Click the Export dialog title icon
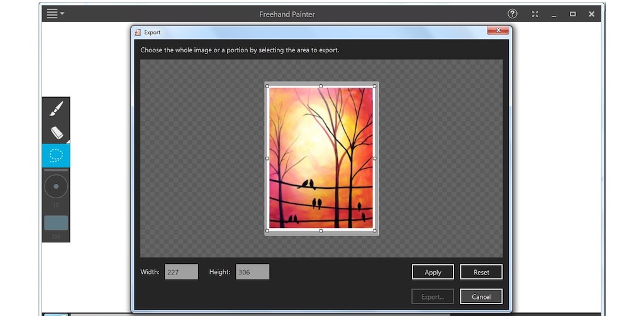644x316 pixels. click(x=138, y=32)
